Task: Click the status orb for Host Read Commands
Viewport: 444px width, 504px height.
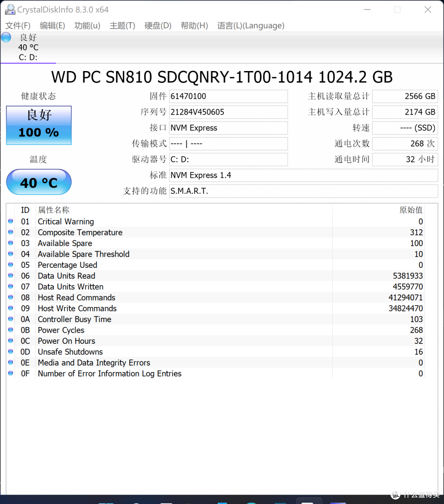Action: coord(11,297)
